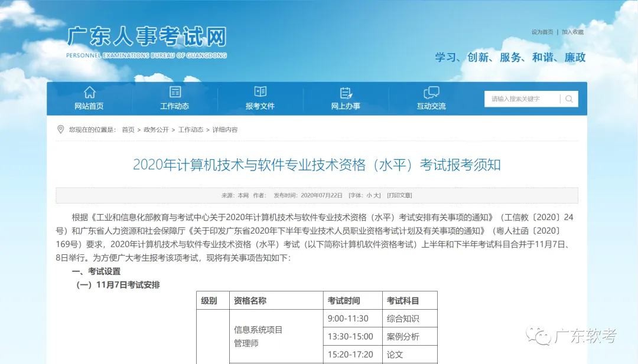Open 网上办事 via its calendar icon
638x364 pixels.
[x=346, y=91]
